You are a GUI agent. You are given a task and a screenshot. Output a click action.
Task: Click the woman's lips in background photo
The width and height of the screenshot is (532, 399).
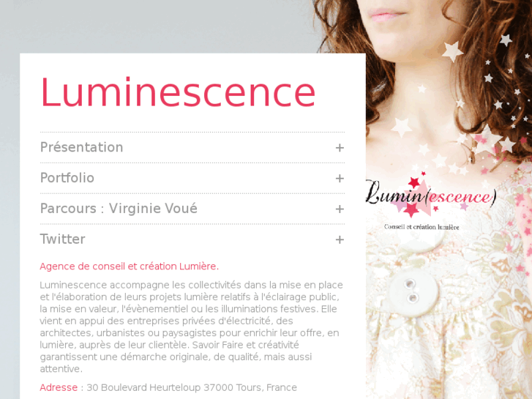(x=387, y=15)
